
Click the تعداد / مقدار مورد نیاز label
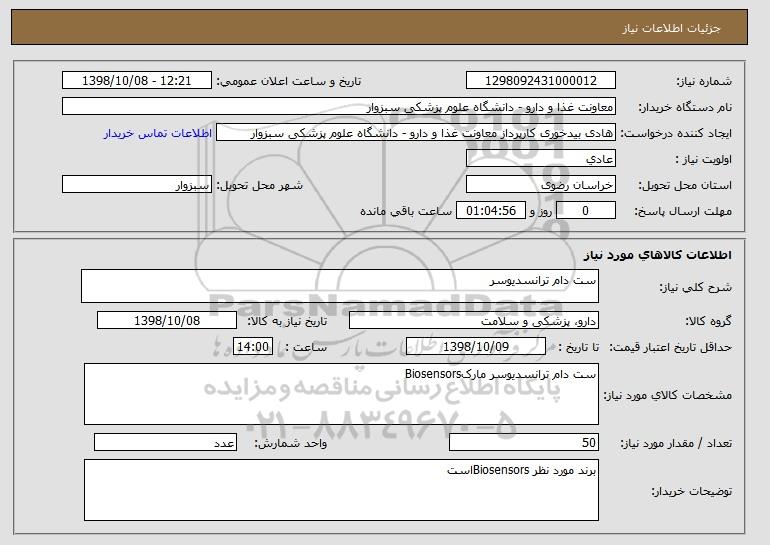[x=676, y=443]
